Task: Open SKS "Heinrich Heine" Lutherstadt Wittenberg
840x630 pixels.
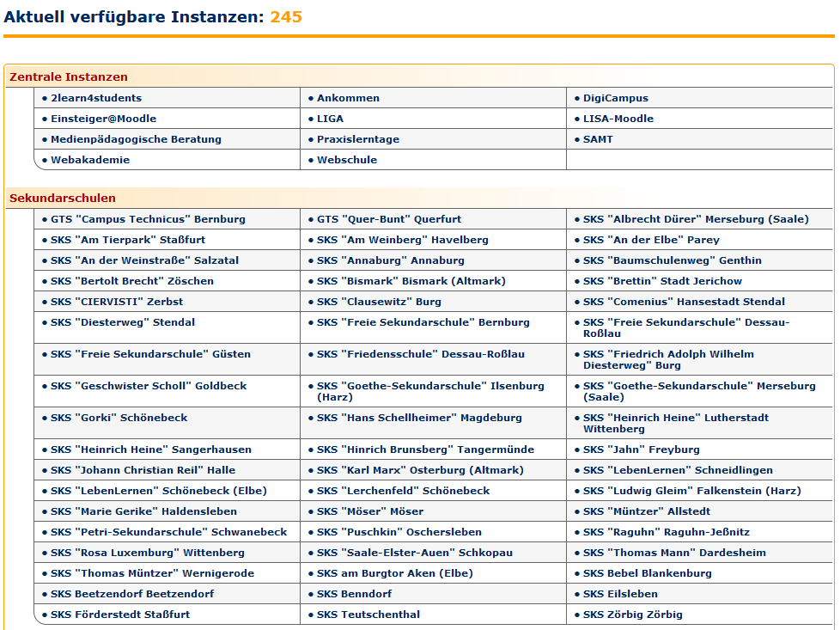Action: pos(676,423)
